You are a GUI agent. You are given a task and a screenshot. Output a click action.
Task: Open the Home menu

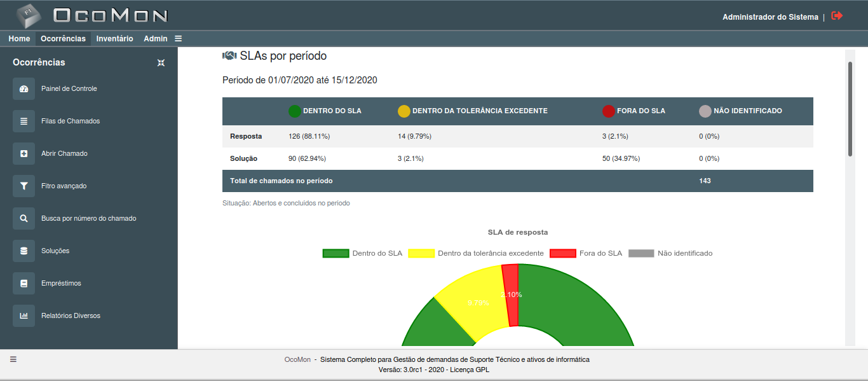click(x=19, y=39)
